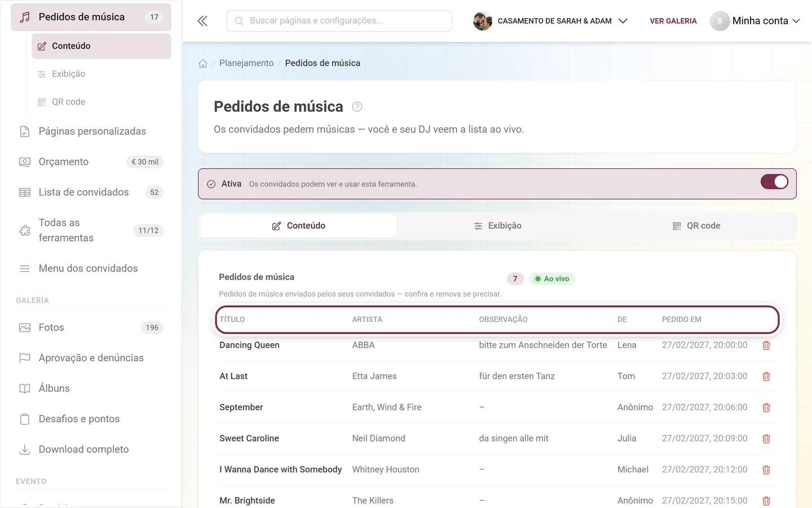Focus the Buscar páginas e configurações search field
Screen dimensions: 812x508
[339, 21]
